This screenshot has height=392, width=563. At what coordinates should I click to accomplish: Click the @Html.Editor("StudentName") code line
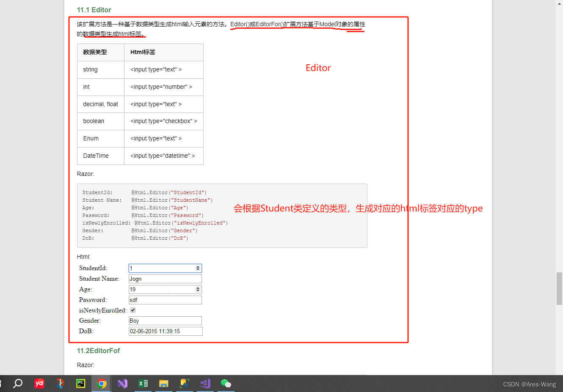click(172, 200)
